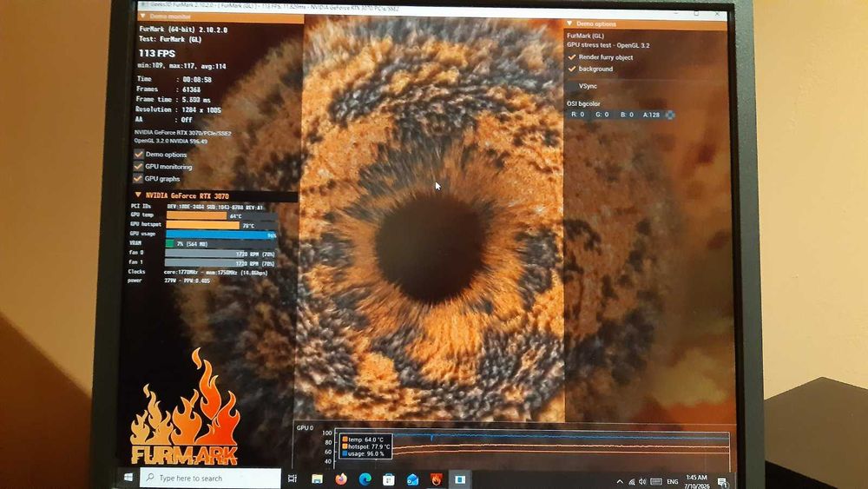Image resolution: width=868 pixels, height=489 pixels.
Task: Toggle the GPU graphs checkbox
Action: click(x=138, y=178)
